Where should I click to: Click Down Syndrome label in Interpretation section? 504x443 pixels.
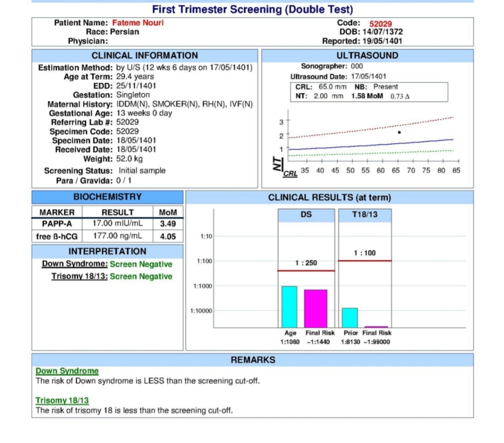(x=75, y=264)
